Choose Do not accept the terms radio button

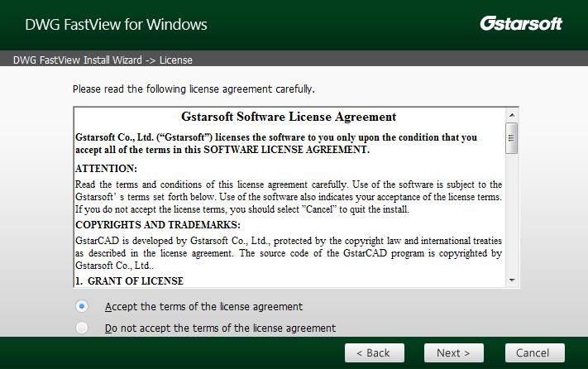82,328
